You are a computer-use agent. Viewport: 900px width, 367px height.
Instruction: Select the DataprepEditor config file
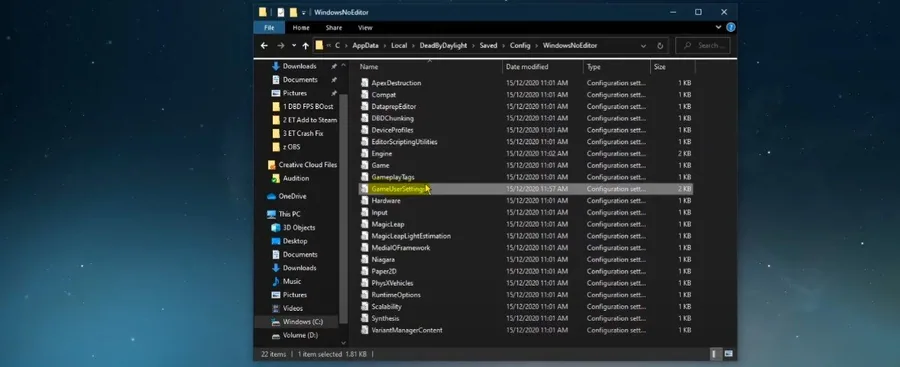point(394,107)
